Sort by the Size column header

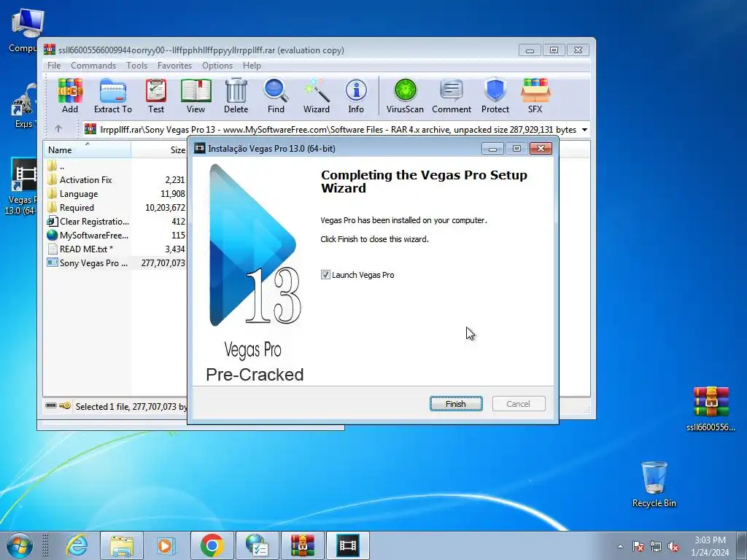159,150
